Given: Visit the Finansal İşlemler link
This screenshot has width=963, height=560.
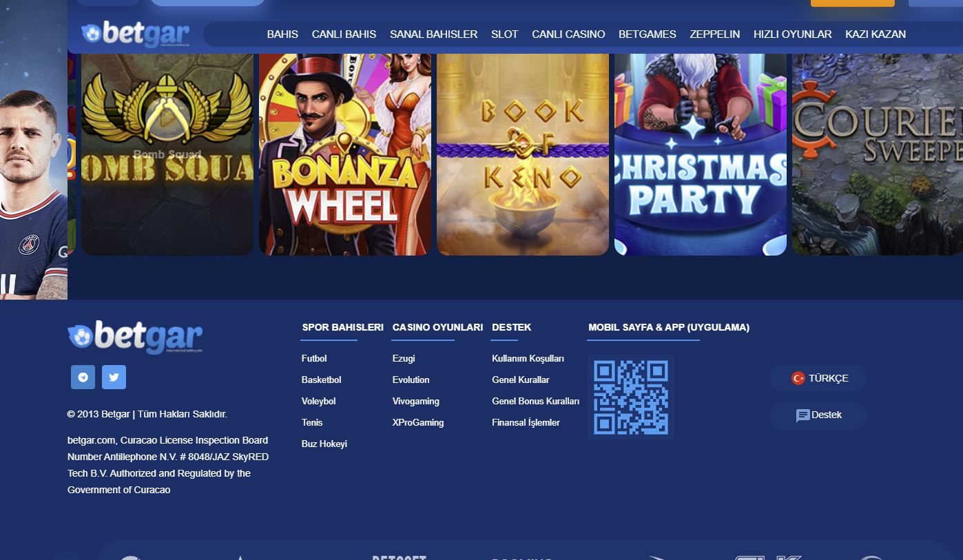Looking at the screenshot, I should coord(526,423).
